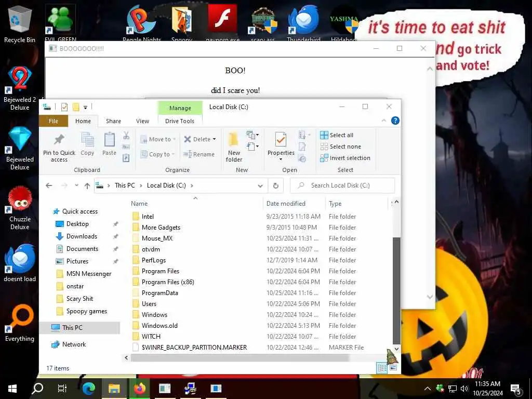Show hidden tray icons chevron
Screen dimensions: 532x399
pyautogui.click(x=428, y=389)
